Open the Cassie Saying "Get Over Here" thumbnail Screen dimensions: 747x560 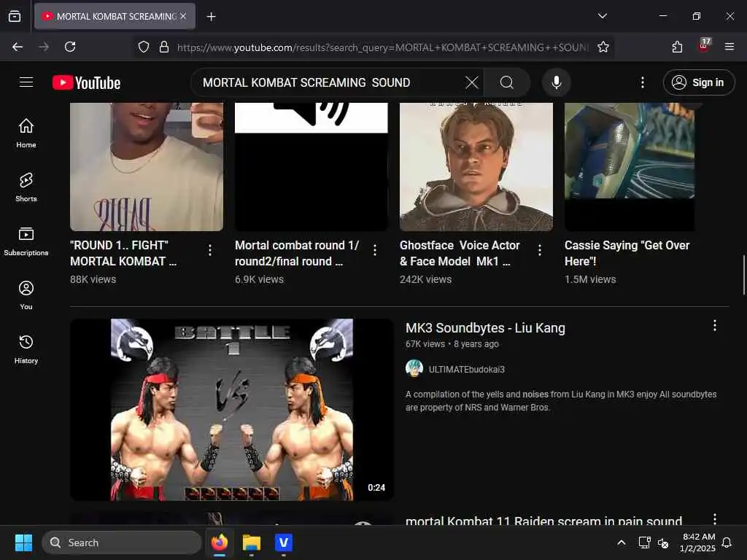pyautogui.click(x=630, y=167)
